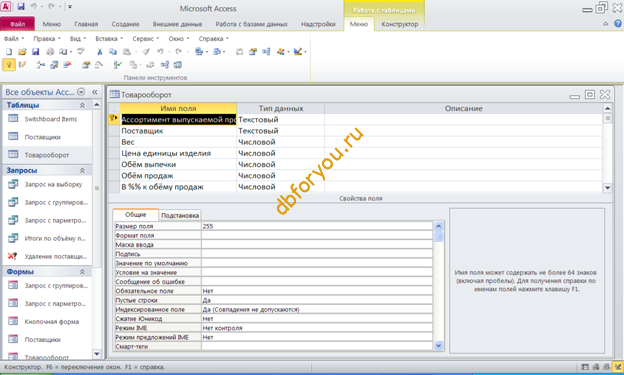The image size is (624, 375).
Task: Collapse the Таблицы group in navigation pane
Action: 82,105
